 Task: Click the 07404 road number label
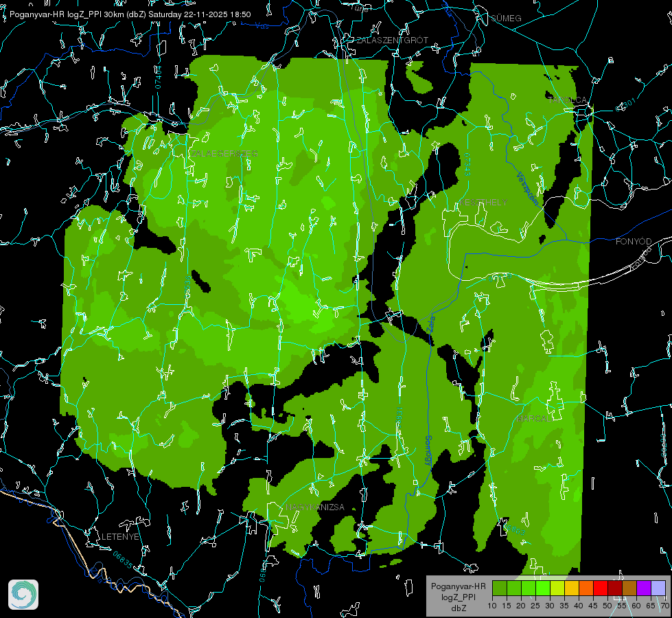pyautogui.click(x=159, y=77)
